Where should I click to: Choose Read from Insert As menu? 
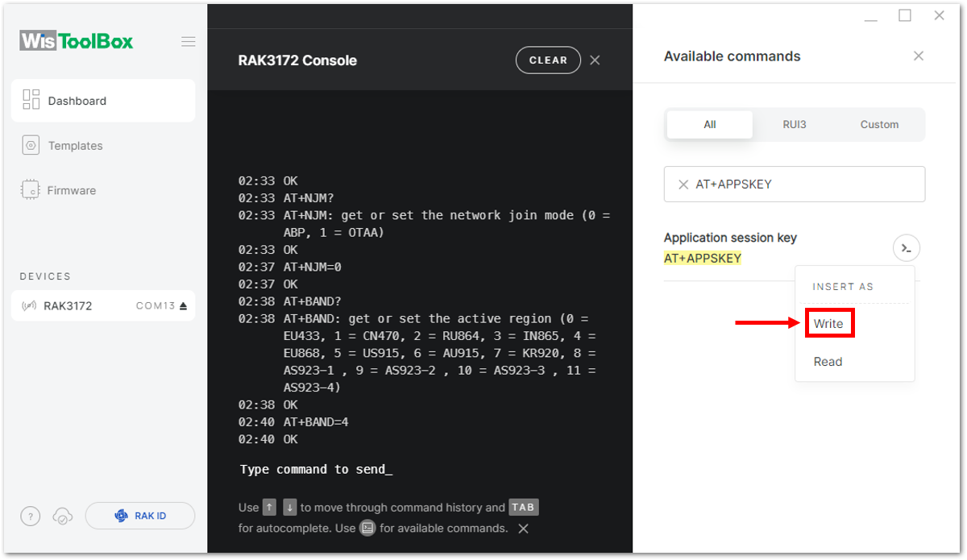click(828, 362)
